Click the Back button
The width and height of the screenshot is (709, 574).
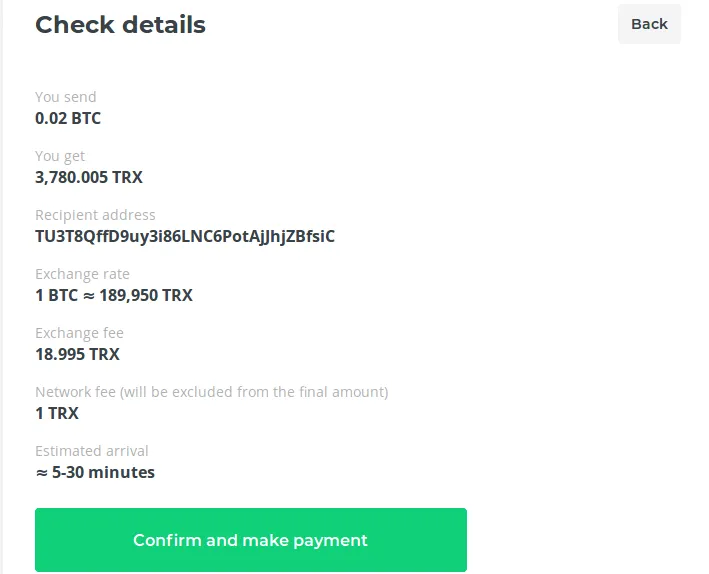pyautogui.click(x=649, y=24)
